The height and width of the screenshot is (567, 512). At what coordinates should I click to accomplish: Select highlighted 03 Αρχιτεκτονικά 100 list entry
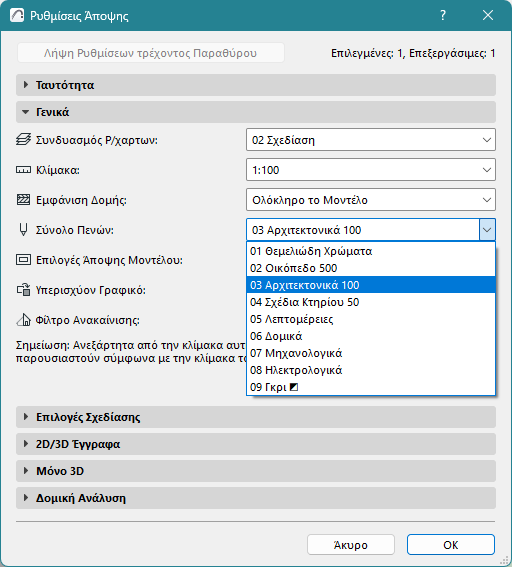pos(371,285)
